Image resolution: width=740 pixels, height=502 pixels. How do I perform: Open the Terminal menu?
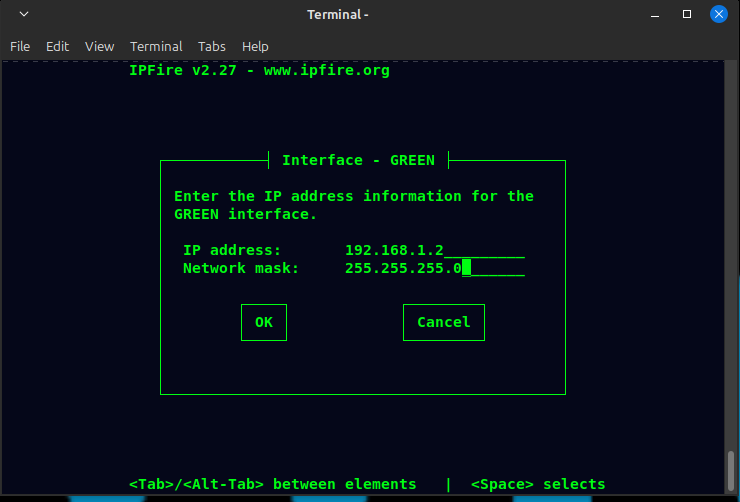pyautogui.click(x=156, y=46)
